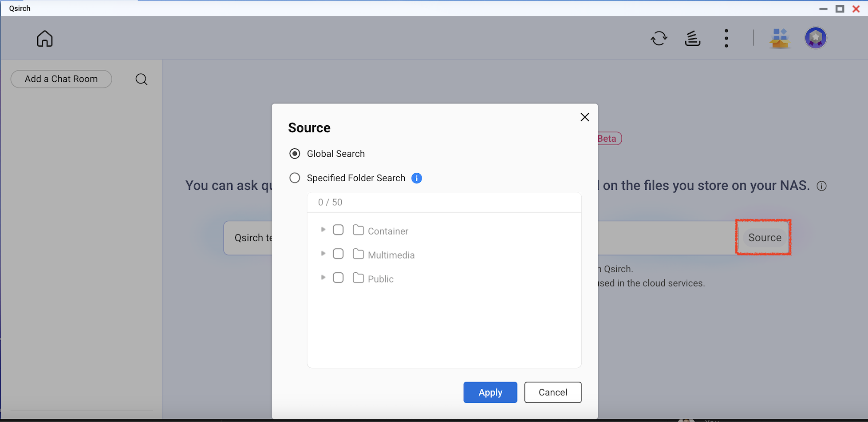Check the Container folder checkbox
The height and width of the screenshot is (422, 868).
[338, 230]
